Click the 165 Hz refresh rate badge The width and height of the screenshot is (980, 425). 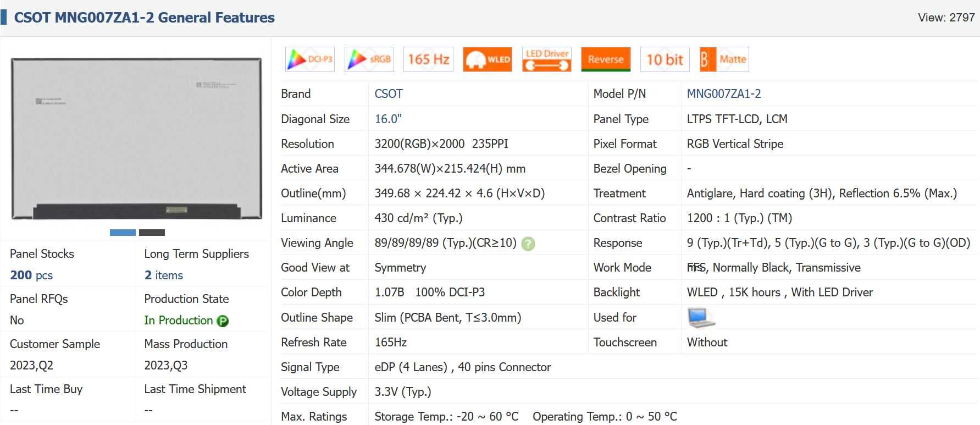pos(429,59)
